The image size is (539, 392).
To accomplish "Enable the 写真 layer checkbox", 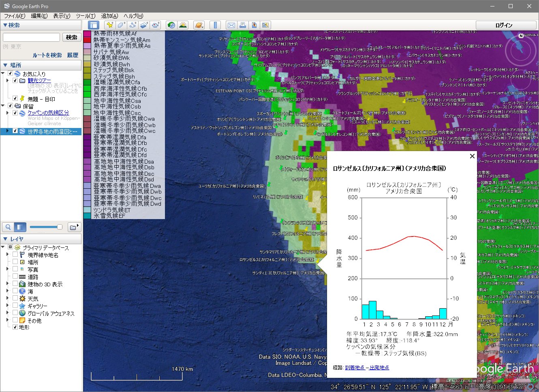I will [15, 269].
